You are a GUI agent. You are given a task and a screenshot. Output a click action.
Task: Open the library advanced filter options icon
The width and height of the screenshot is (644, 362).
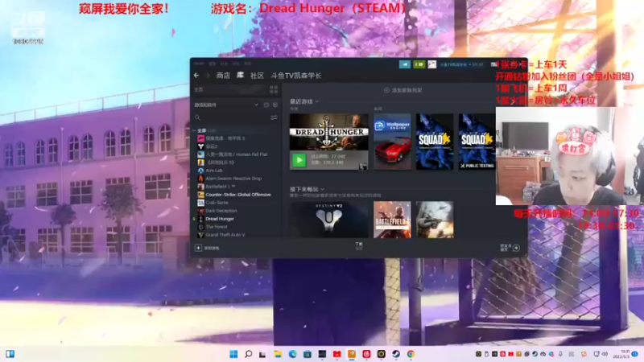click(274, 117)
